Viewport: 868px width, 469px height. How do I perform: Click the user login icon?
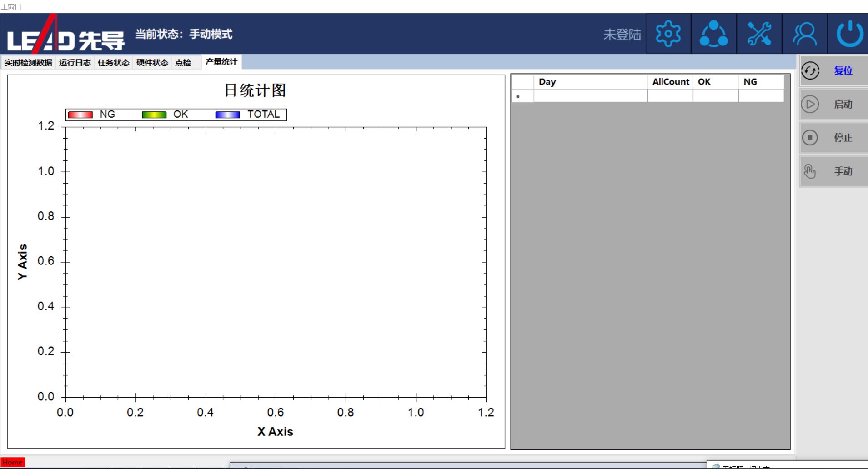pyautogui.click(x=804, y=34)
